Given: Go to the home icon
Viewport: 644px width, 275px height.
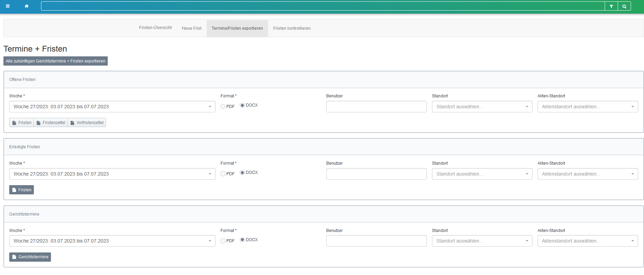Looking at the screenshot, I should tap(26, 6).
